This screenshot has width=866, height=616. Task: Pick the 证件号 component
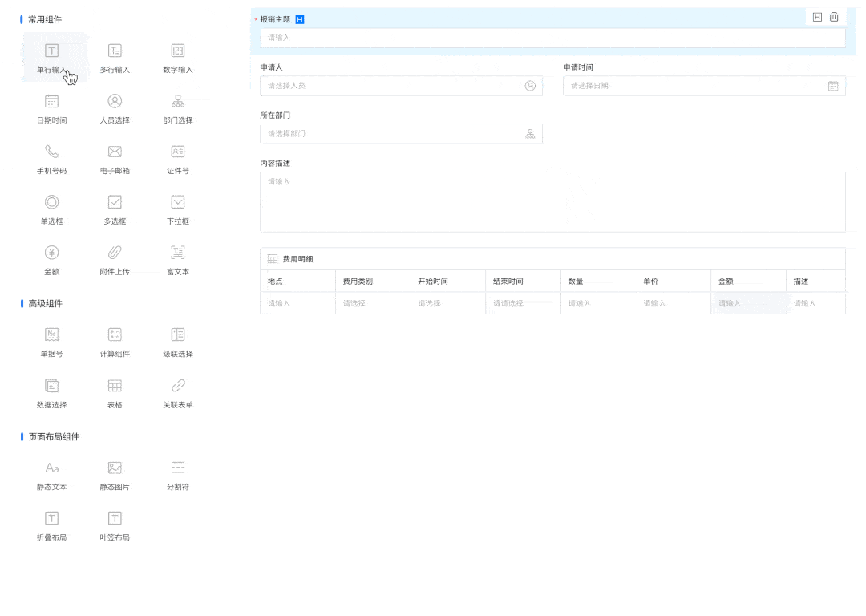(x=178, y=159)
